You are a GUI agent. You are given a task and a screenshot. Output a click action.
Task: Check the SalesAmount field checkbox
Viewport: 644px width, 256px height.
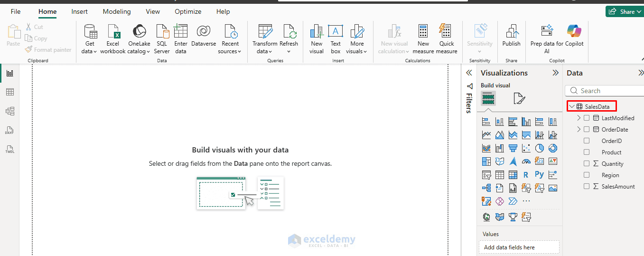click(x=587, y=186)
